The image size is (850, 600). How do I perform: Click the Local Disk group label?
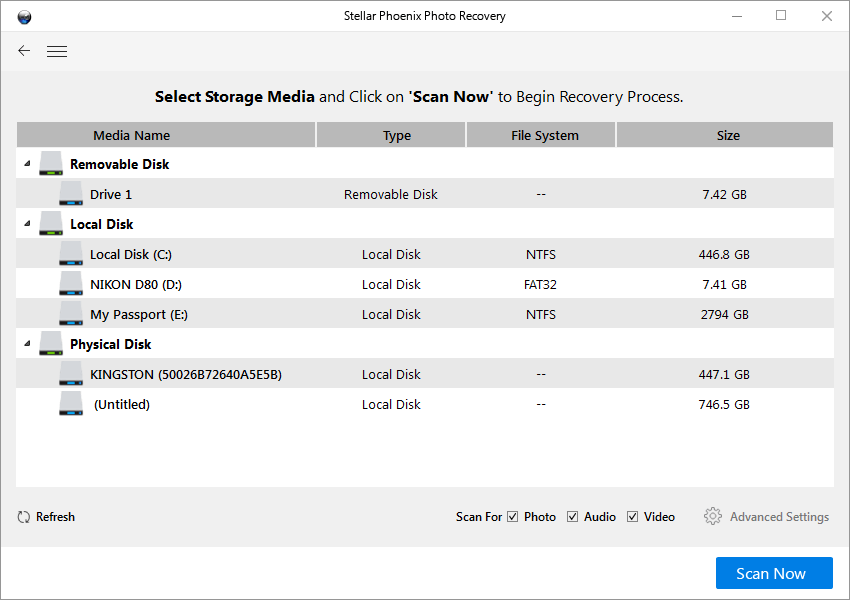click(101, 224)
